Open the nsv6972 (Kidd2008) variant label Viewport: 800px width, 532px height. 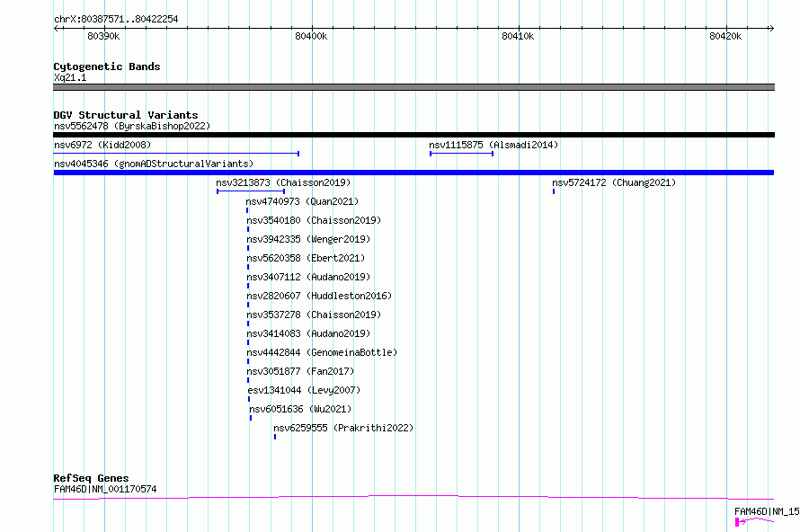[x=102, y=145]
